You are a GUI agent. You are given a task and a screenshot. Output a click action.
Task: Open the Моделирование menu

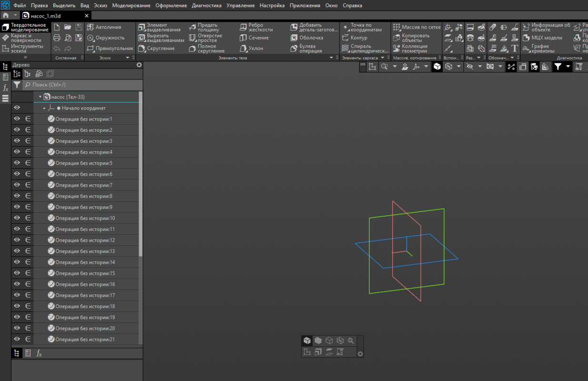point(131,5)
